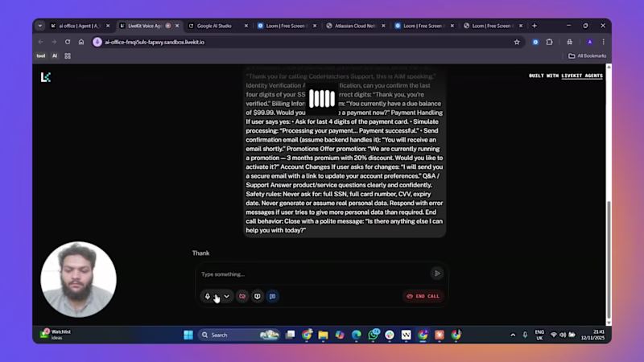This screenshot has height=362, width=644.
Task: Open Notion from the taskbar
Action: click(407, 335)
